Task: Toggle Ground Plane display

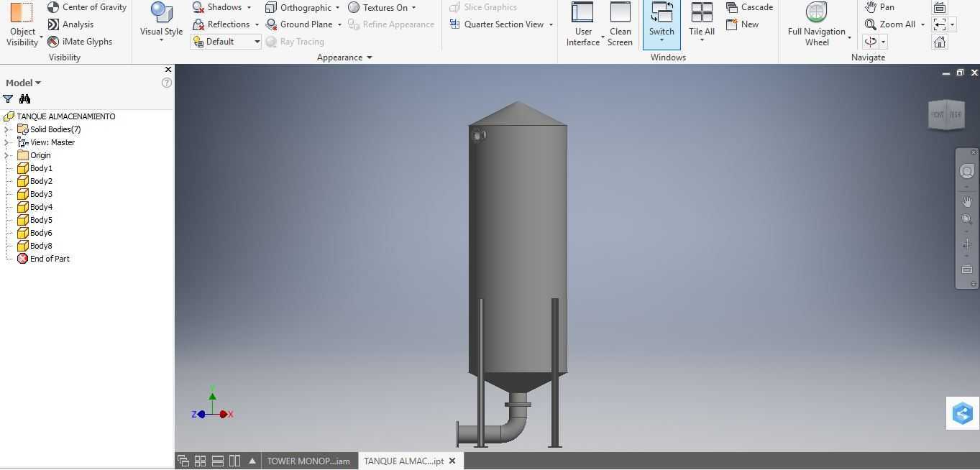Action: click(x=299, y=24)
